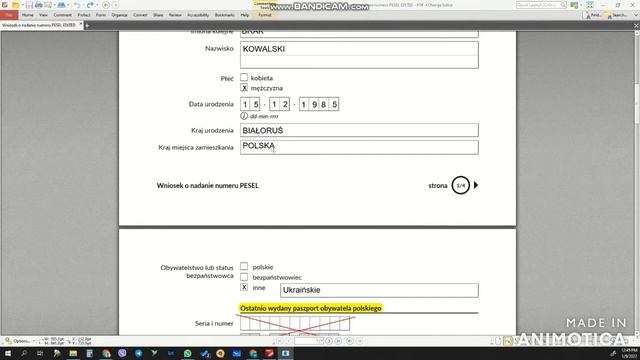This screenshot has height=360, width=640.
Task: Add a new document tab with plus
Action: [x=87, y=26]
